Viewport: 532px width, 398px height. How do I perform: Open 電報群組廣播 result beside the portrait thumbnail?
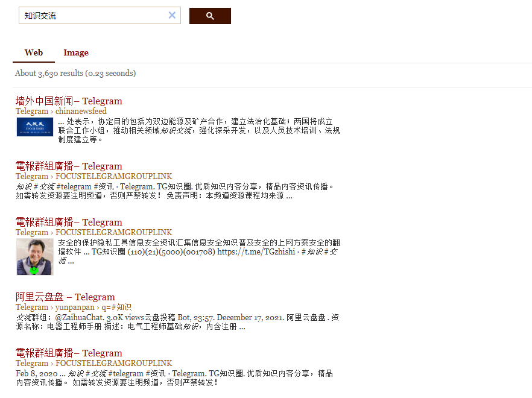[69, 222]
